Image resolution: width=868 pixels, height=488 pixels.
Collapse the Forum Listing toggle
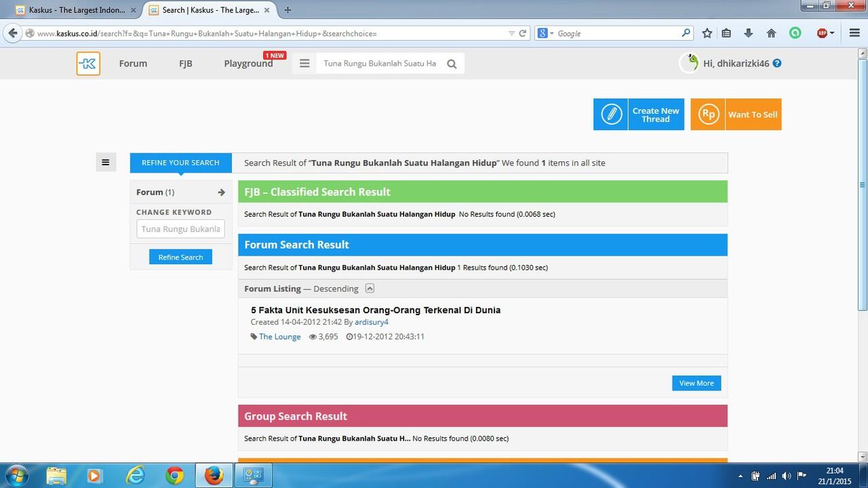pos(370,288)
